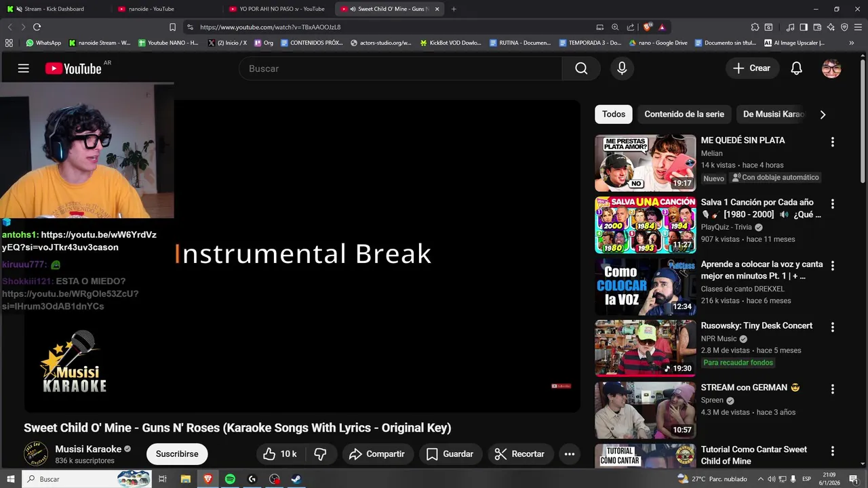This screenshot has width=868, height=488.
Task: Click in the YouTube Buscar search field
Action: click(x=400, y=68)
